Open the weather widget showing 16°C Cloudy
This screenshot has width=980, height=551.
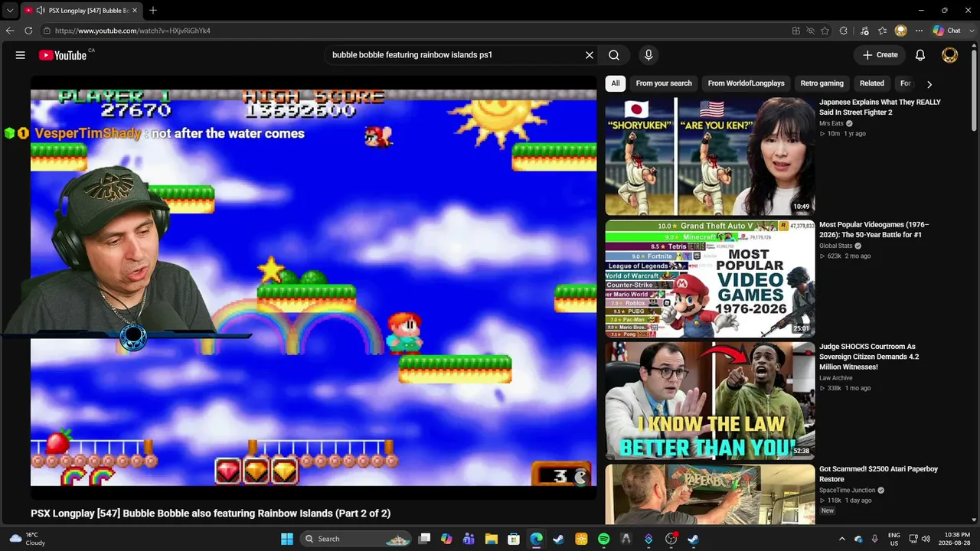tap(28, 539)
